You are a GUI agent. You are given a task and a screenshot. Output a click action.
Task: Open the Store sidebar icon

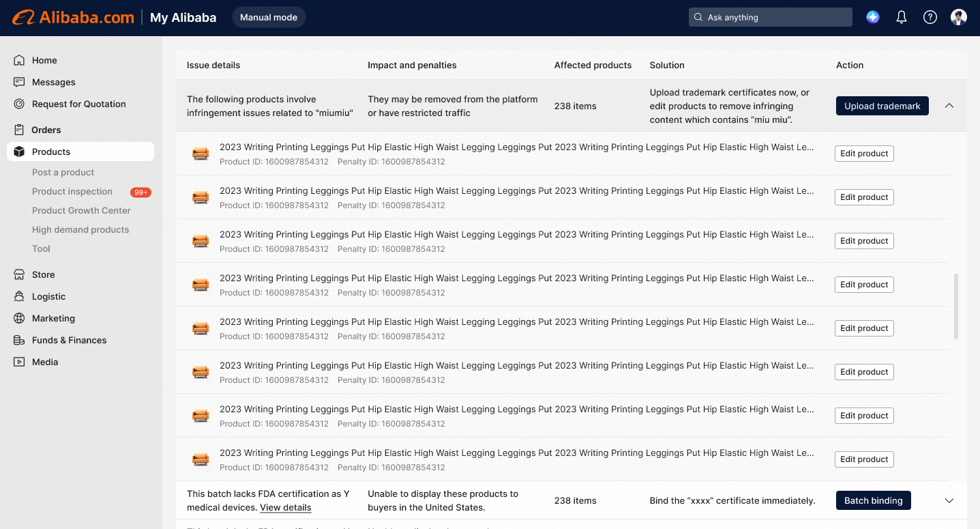(19, 274)
